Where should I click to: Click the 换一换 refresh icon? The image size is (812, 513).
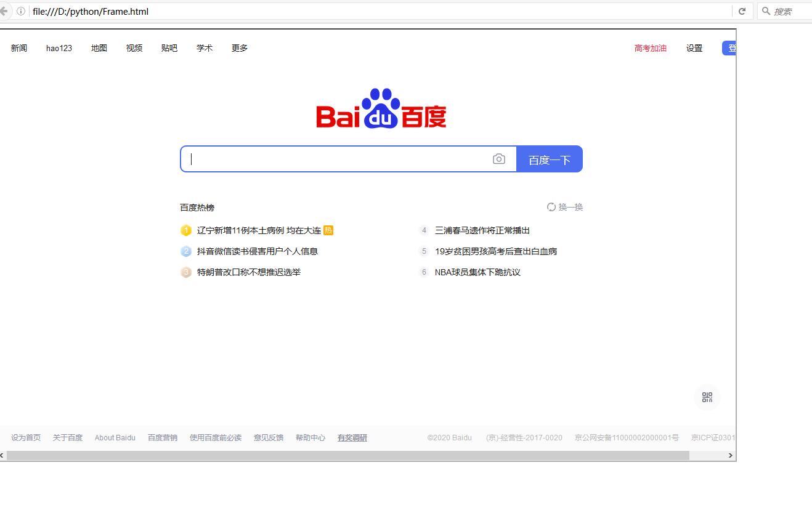click(x=551, y=207)
